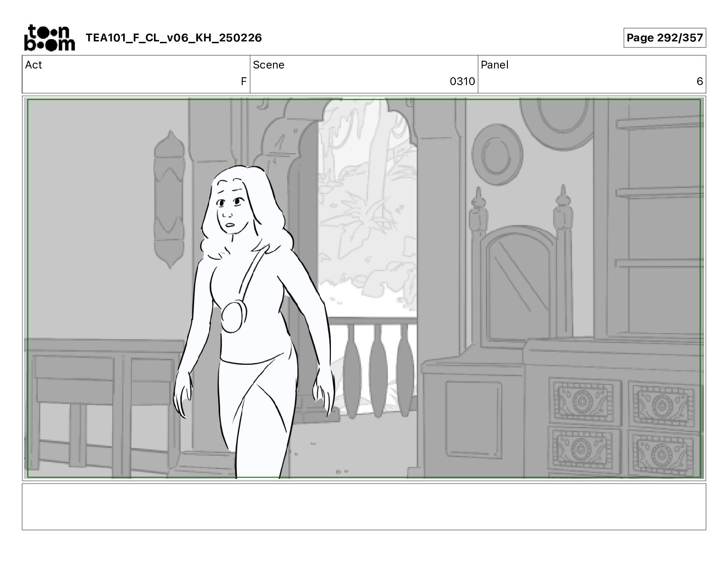Image resolution: width=728 pixels, height=563 pixels.
Task: Click the Act label
Action: click(34, 65)
